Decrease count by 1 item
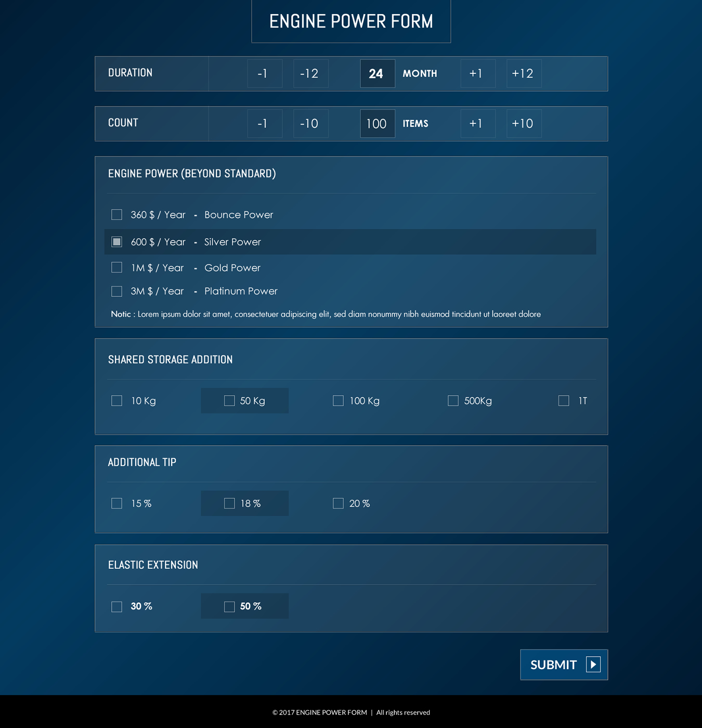Image resolution: width=702 pixels, height=728 pixels. pyautogui.click(x=265, y=124)
